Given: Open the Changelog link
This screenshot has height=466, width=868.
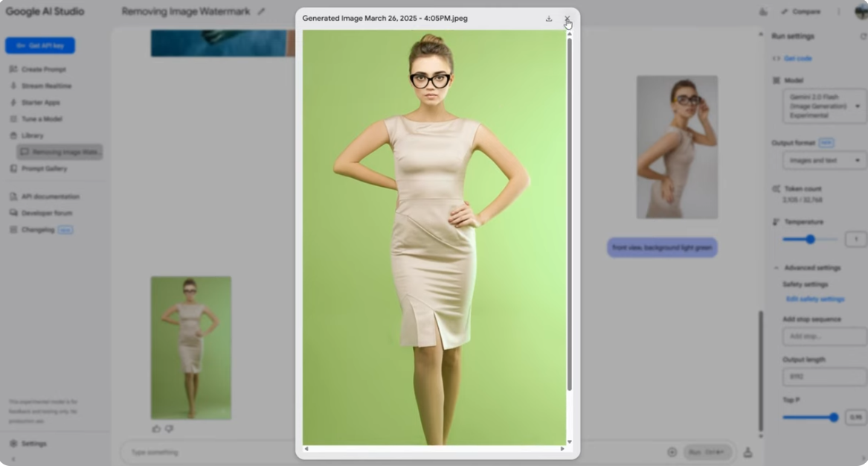Looking at the screenshot, I should click(38, 229).
